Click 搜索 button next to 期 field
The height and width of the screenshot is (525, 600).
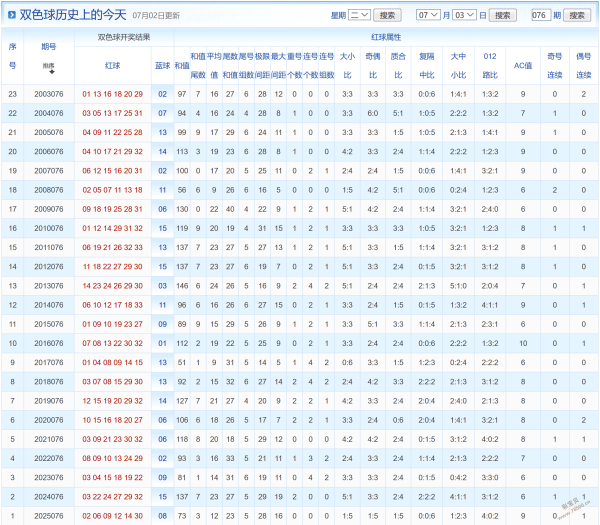point(577,15)
